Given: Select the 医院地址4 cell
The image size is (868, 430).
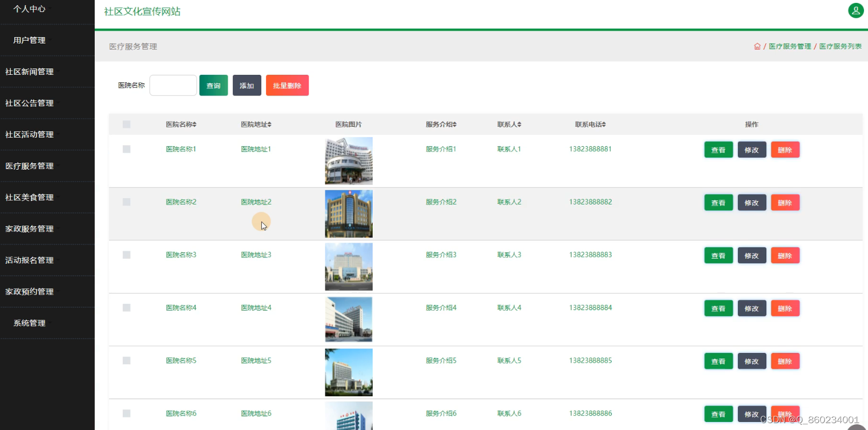Looking at the screenshot, I should [256, 308].
